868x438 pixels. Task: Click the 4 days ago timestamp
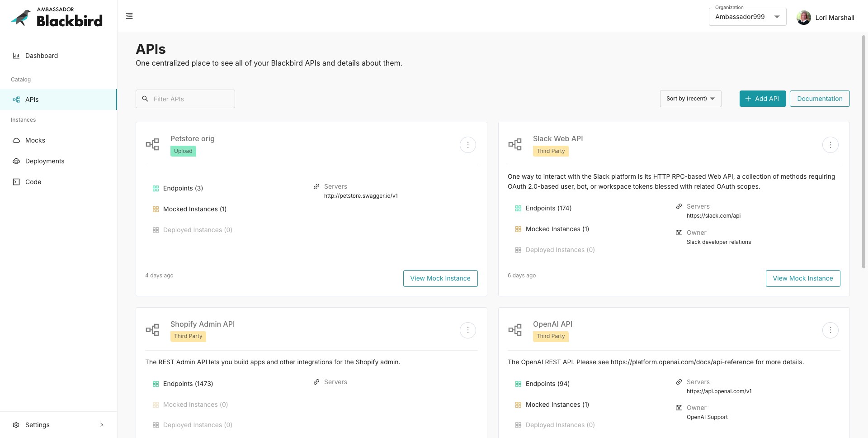(x=159, y=276)
